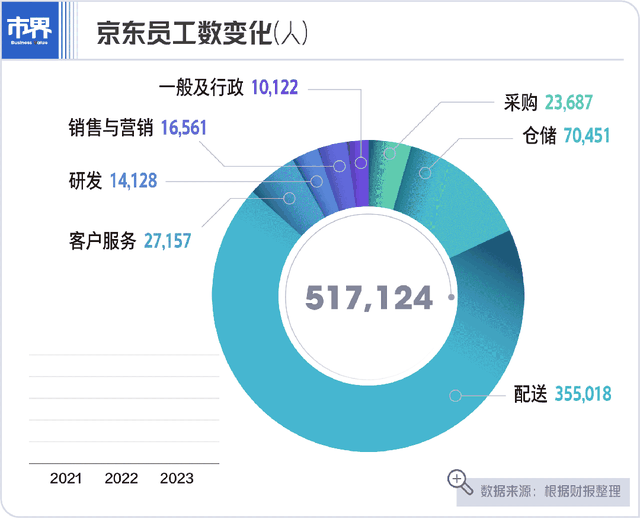Select the 采购 label
The image size is (640, 519).
pos(520,102)
